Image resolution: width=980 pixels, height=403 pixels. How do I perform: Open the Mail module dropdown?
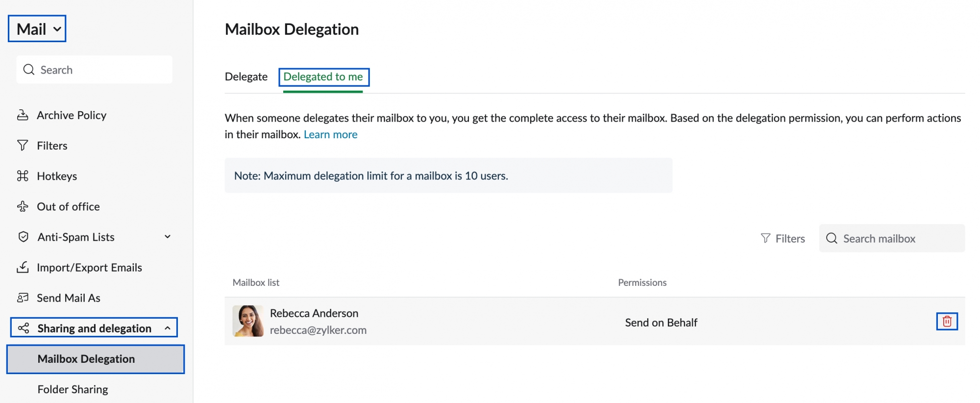[37, 29]
